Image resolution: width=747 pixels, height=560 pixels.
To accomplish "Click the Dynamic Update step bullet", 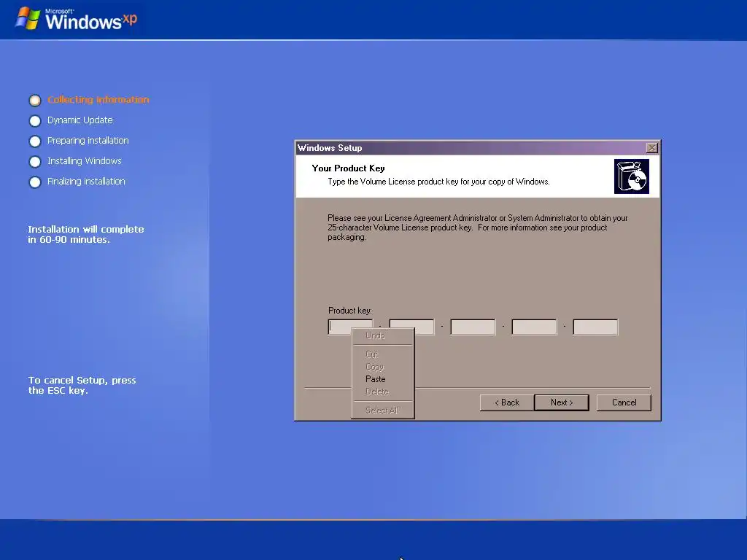I will coord(35,121).
